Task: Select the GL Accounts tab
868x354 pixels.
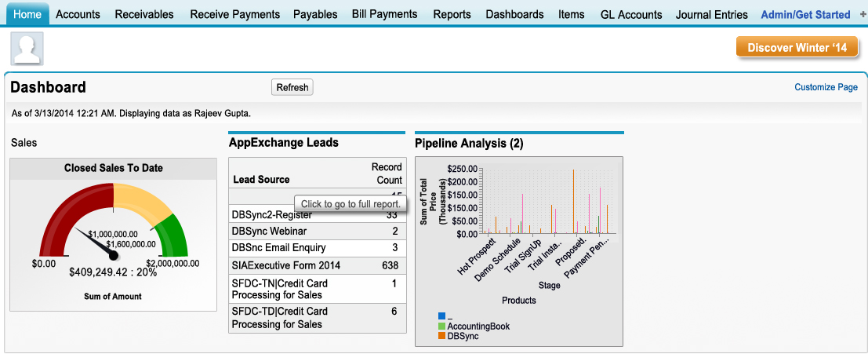Action: (x=631, y=14)
